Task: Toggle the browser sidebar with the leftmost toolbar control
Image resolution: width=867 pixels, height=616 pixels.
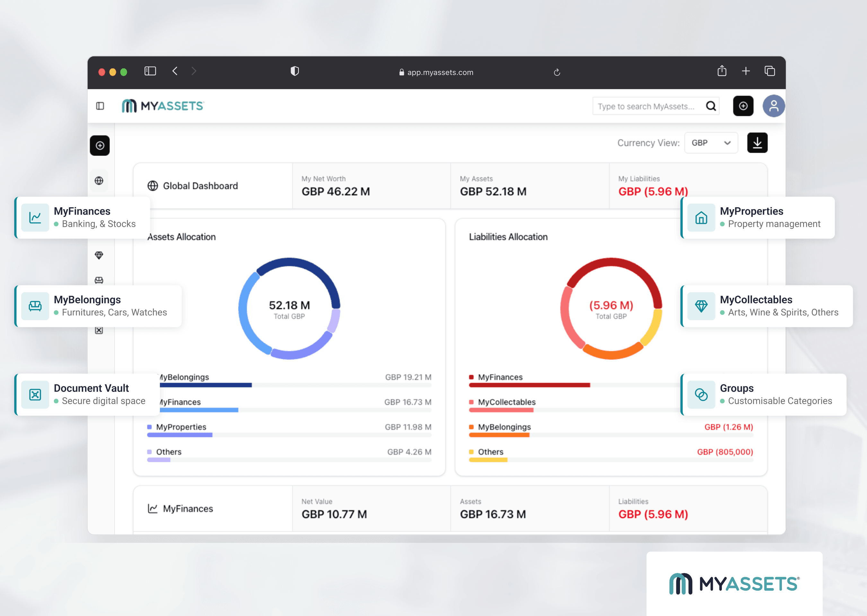Action: tap(150, 71)
